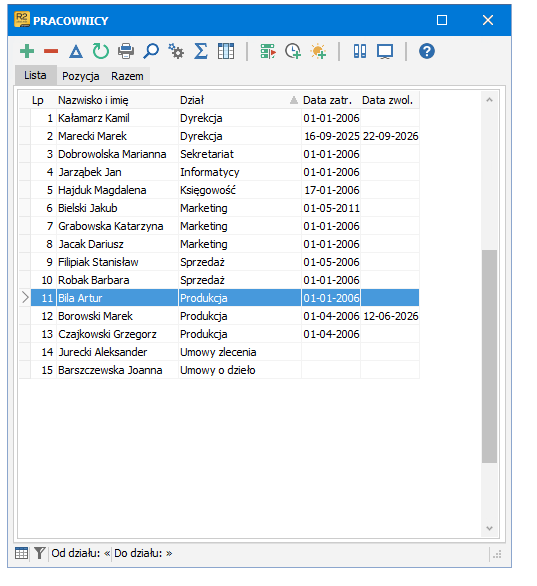Image resolution: width=537 pixels, height=586 pixels.
Task: Click the highlighted Bila Artur name cell
Action: [117, 298]
